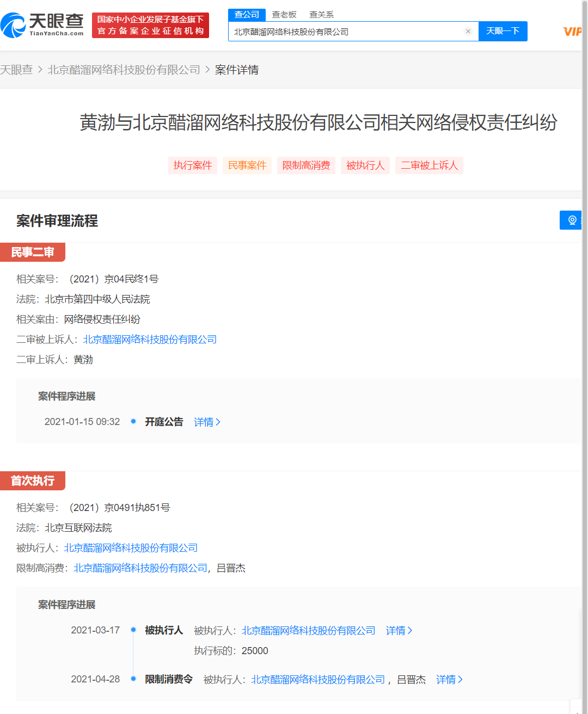Screen dimensions: 588x714
Task: Open 详情 for the 2021-03-17 被执行人 entry
Action: [x=399, y=631]
